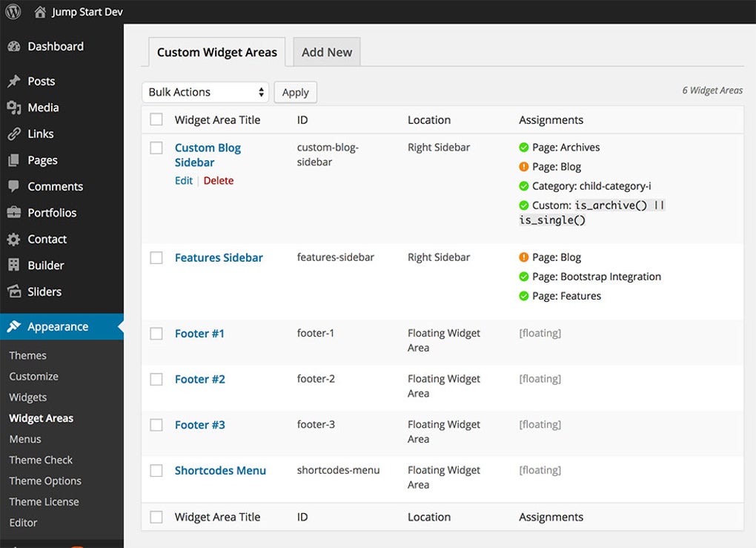Click the Portfolios briefcase icon
The height and width of the screenshot is (548, 756).
[x=15, y=212]
